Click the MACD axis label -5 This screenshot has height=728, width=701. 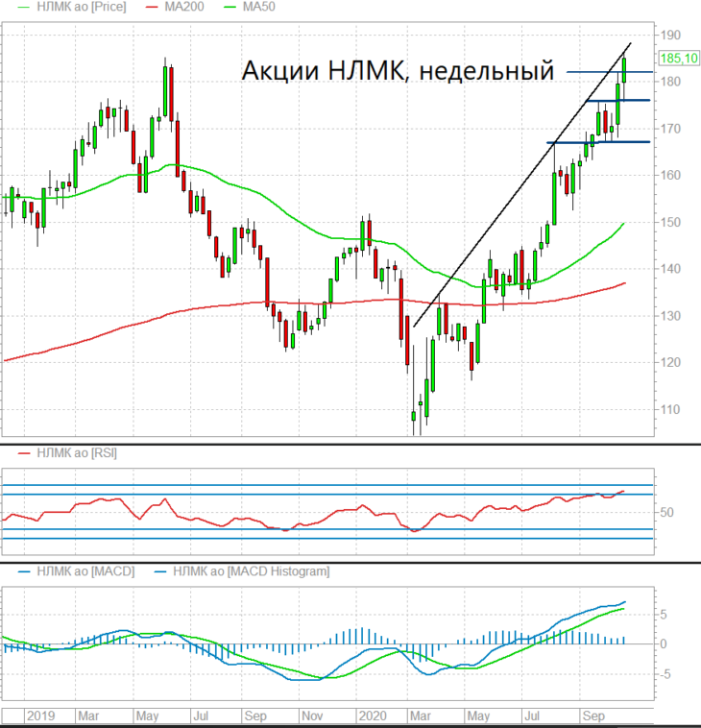665,674
